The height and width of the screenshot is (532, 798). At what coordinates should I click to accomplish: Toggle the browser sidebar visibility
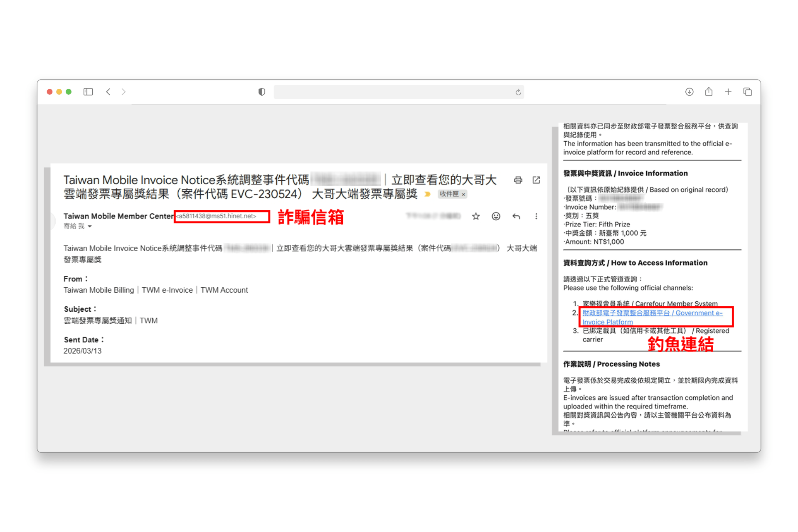tap(88, 91)
